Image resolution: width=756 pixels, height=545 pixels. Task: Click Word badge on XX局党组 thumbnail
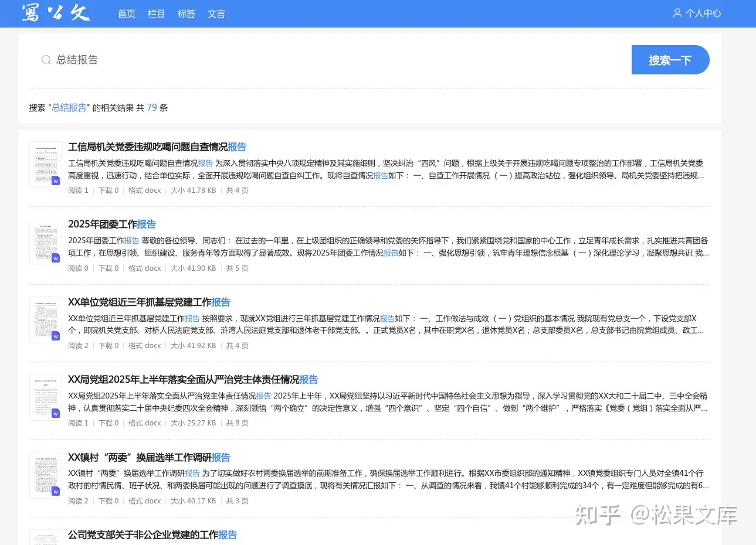tap(56, 413)
